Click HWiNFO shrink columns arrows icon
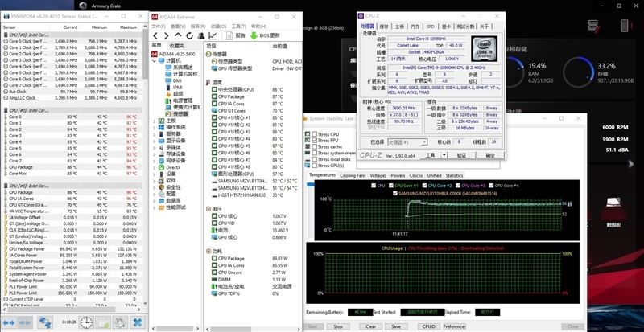Viewport: 644px width, 332px height. [24, 322]
